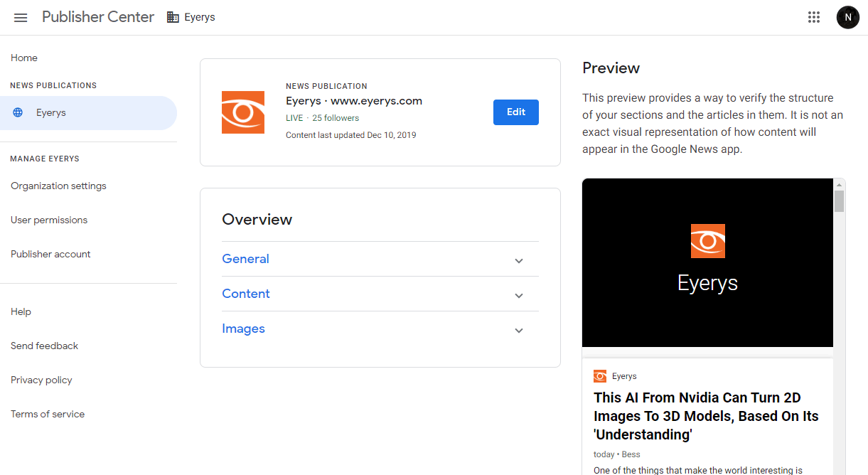
Task: Click the preview scrollbar up arrow
Action: 840,185
